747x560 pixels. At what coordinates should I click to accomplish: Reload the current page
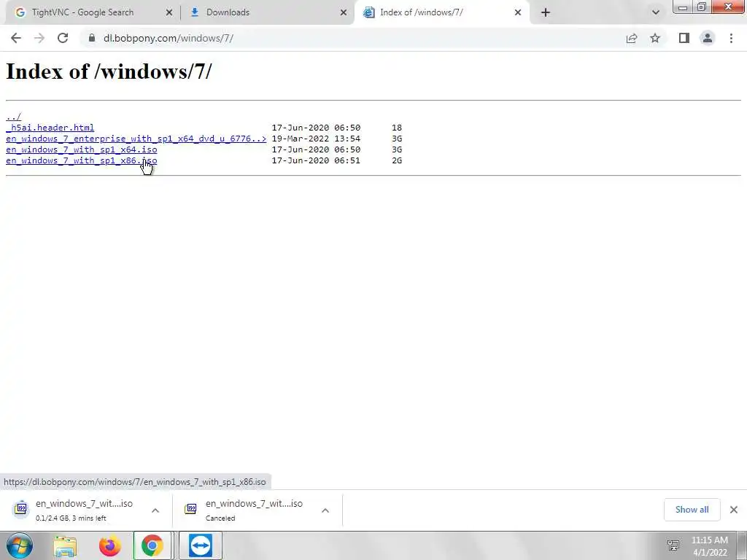click(x=63, y=38)
